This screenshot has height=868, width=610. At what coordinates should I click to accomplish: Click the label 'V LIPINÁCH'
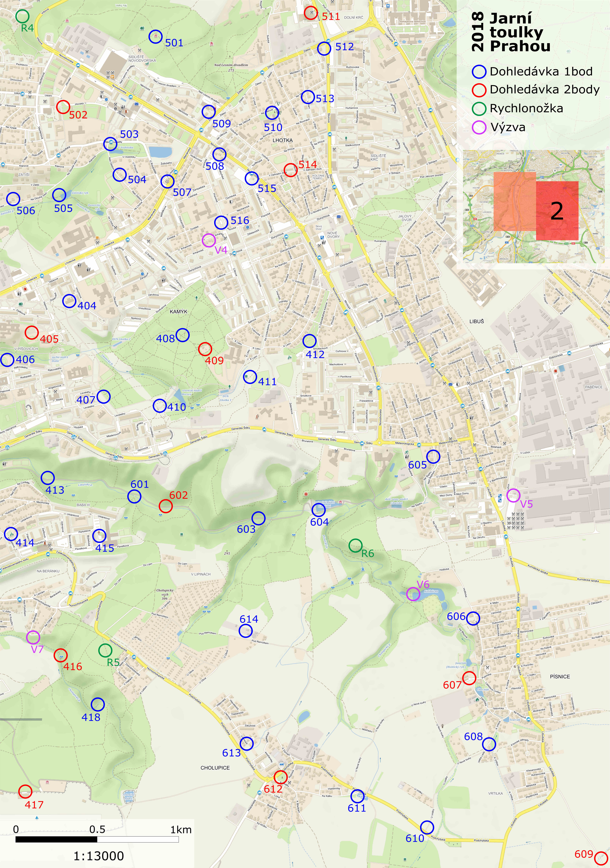click(x=201, y=574)
